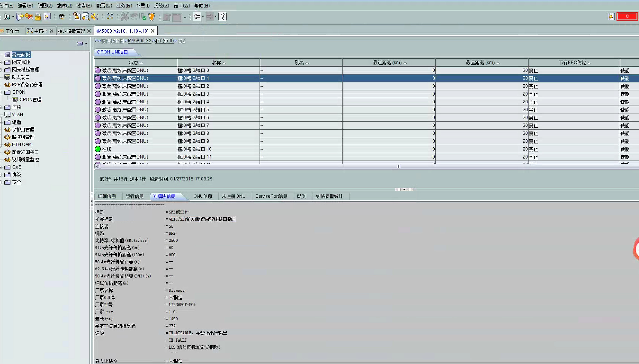The height and width of the screenshot is (364, 639).
Task: Click the users icon in toolbar
Action: (x=62, y=17)
